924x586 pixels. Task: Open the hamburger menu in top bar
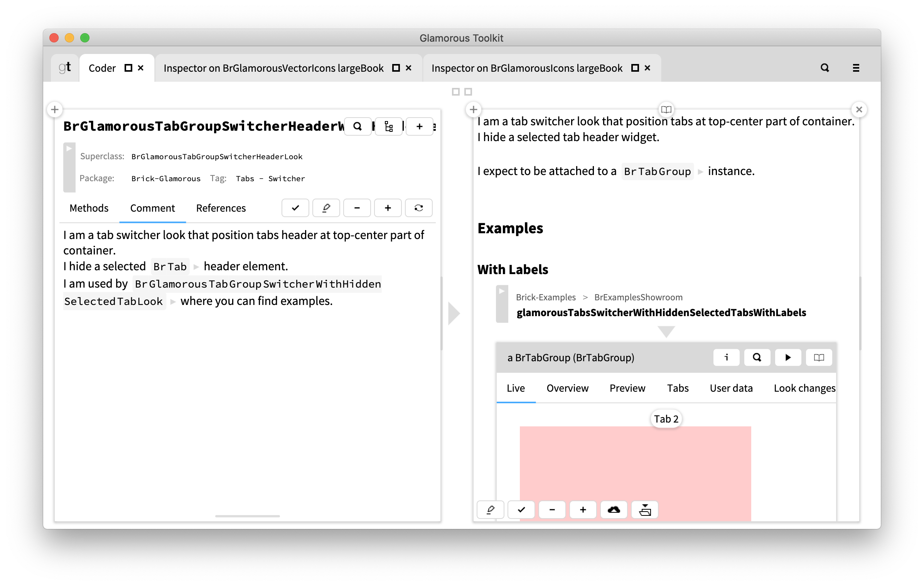856,68
